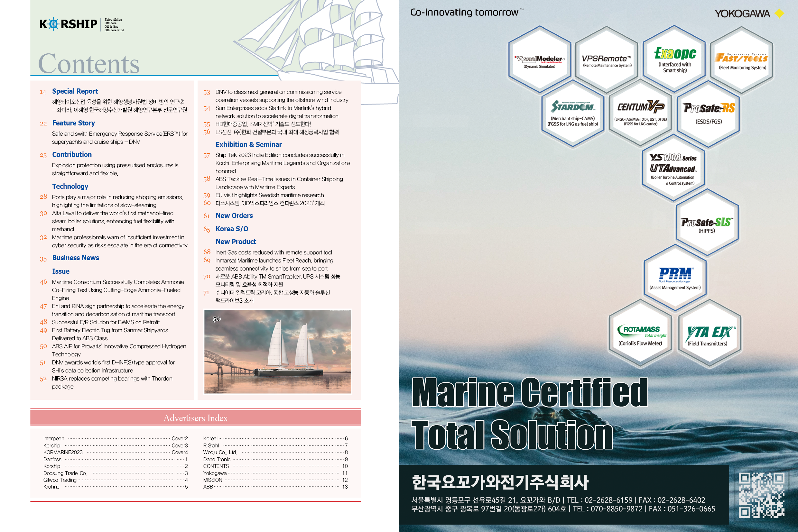Click the cyber security entry on page 32
Viewport: 798px width, 532px height.
pyautogui.click(x=119, y=242)
